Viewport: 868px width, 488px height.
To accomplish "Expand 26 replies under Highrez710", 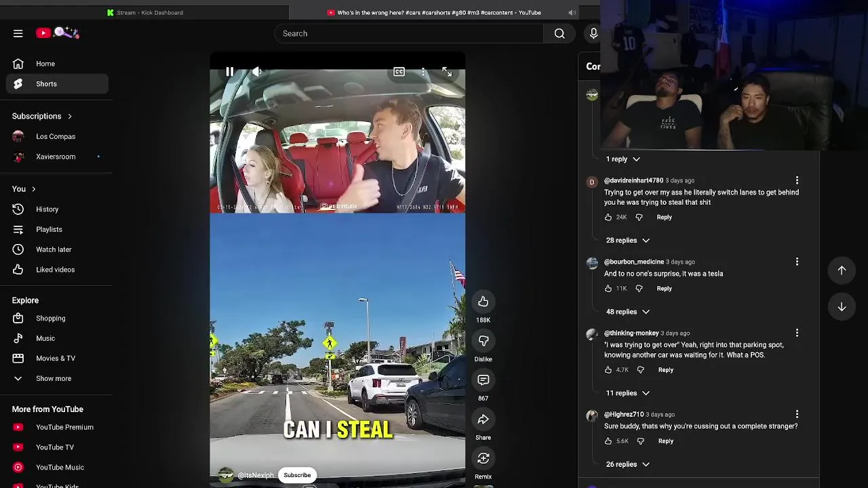I will 627,464.
